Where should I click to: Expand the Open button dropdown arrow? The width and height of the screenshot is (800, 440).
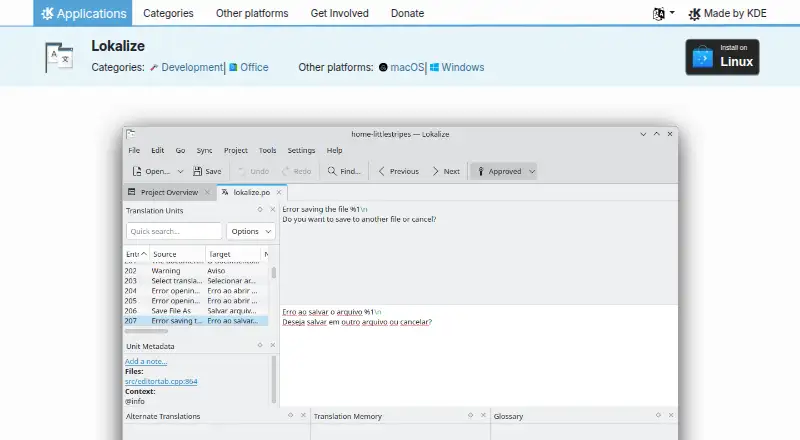coord(180,172)
